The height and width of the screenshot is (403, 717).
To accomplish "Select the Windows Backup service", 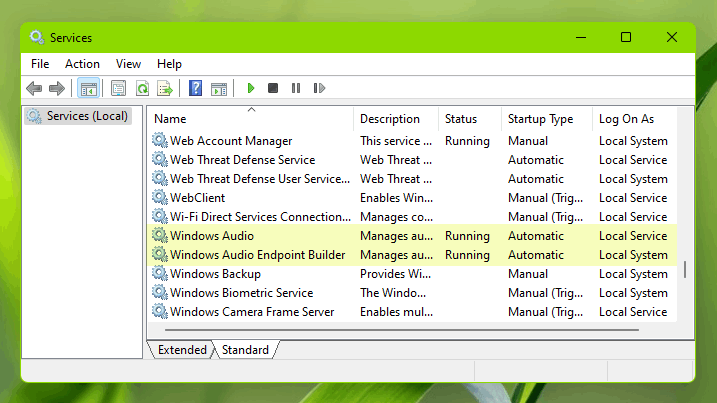I will [215, 274].
